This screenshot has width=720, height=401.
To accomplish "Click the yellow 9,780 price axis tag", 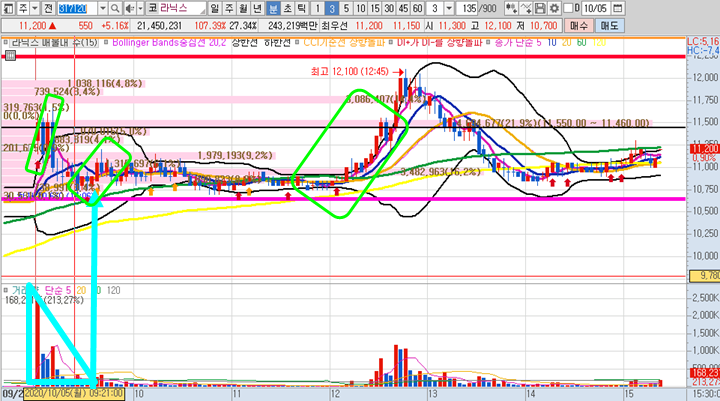I will 705,276.
